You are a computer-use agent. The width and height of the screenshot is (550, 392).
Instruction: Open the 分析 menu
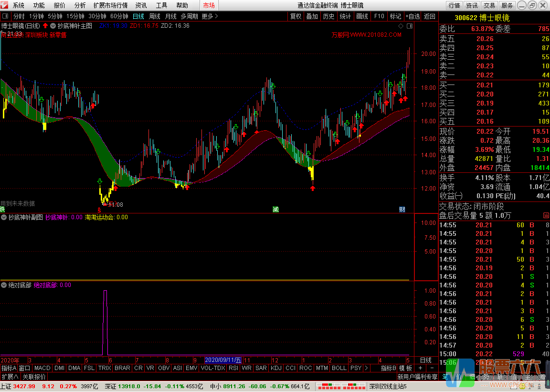[80, 5]
